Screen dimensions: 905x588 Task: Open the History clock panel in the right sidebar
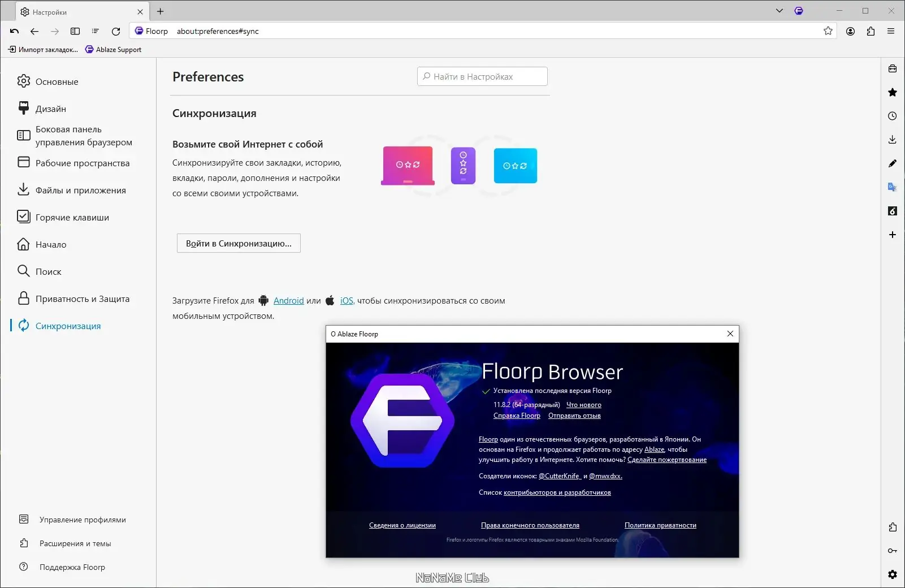893,116
